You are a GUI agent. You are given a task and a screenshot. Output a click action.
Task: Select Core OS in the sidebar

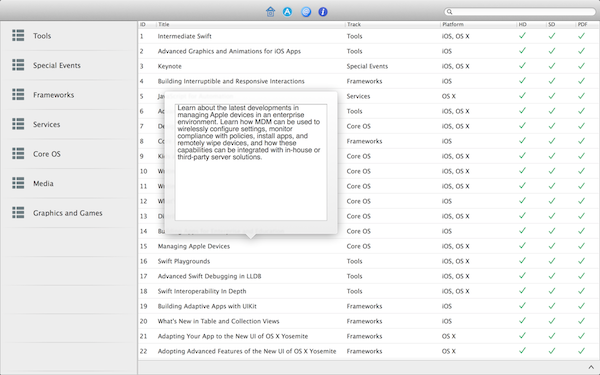(x=47, y=154)
